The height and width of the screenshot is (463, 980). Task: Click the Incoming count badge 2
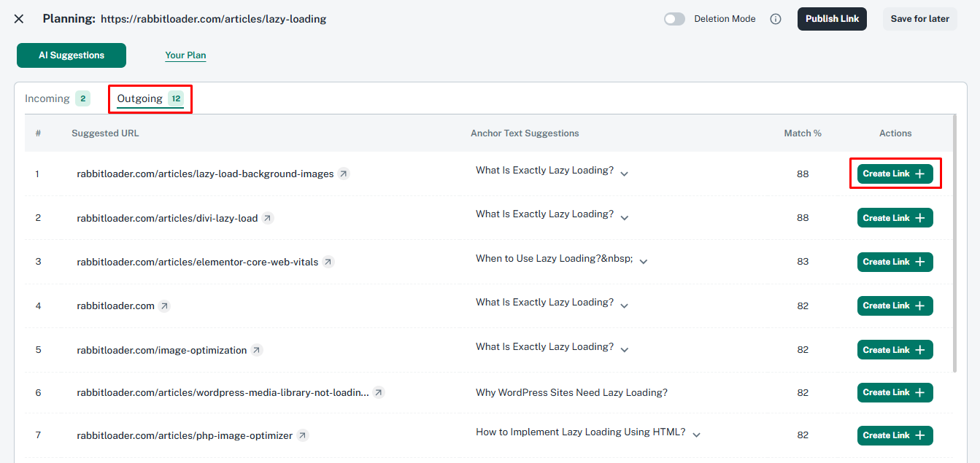83,98
